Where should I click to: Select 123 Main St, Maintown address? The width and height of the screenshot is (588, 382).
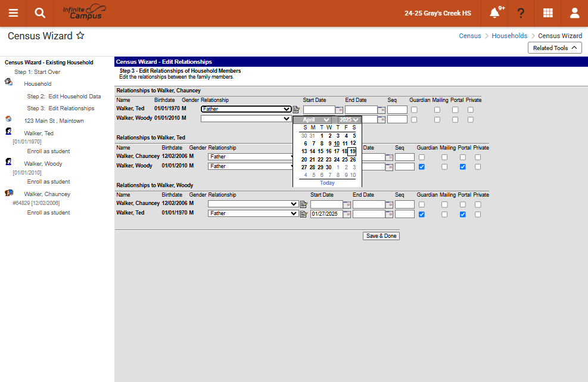pyautogui.click(x=54, y=120)
